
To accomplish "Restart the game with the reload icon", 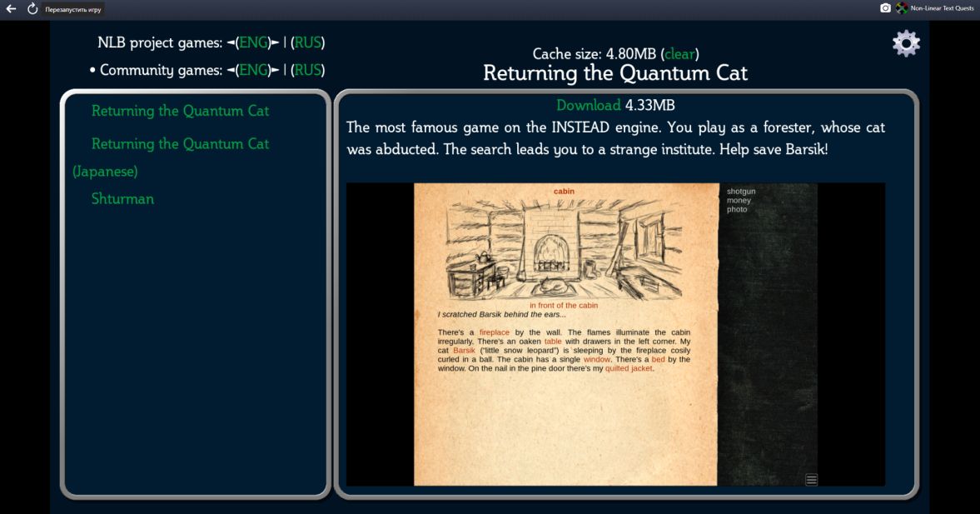I will pyautogui.click(x=32, y=9).
